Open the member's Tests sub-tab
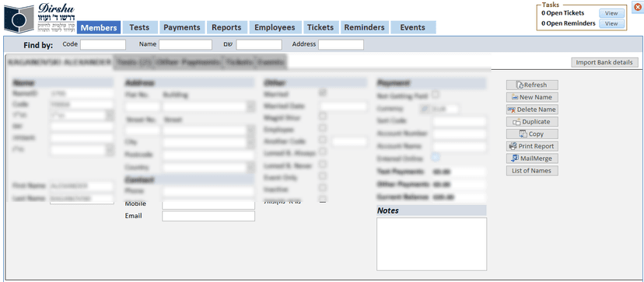The width and height of the screenshot is (644, 282). coord(134,62)
